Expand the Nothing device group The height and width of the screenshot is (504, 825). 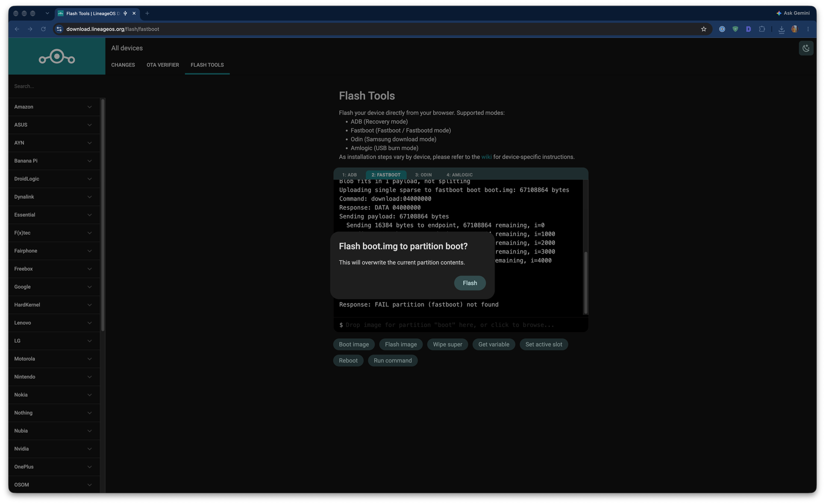tap(54, 413)
